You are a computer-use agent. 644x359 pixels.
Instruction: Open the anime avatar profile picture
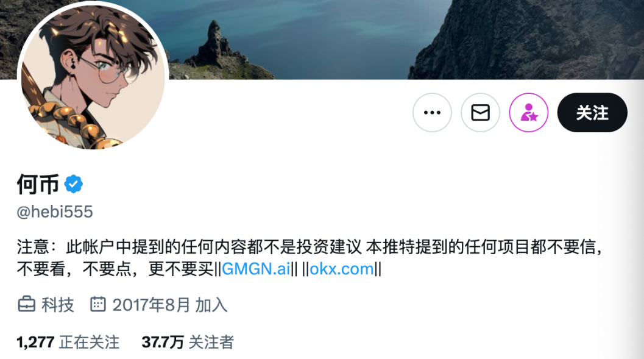click(93, 76)
